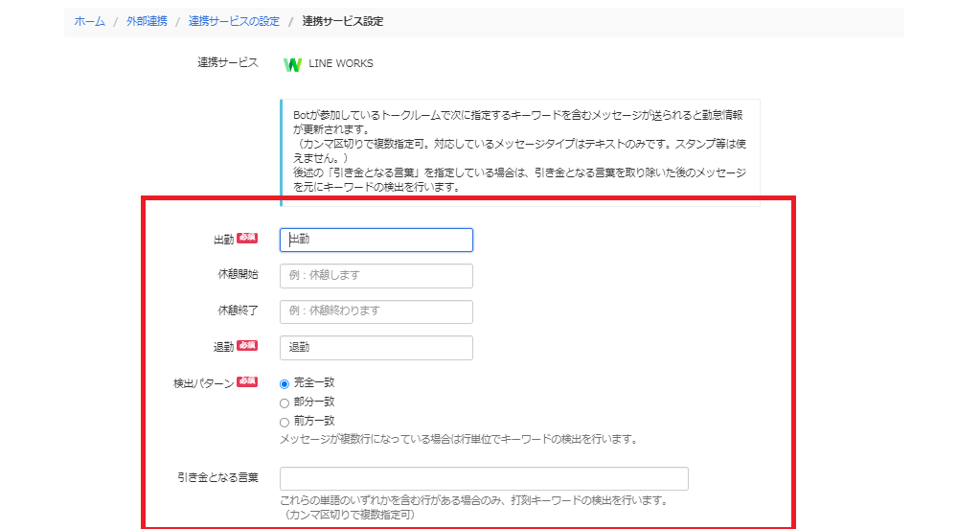Click the 完全一致 label text
The height and width of the screenshot is (529, 980).
point(314,382)
